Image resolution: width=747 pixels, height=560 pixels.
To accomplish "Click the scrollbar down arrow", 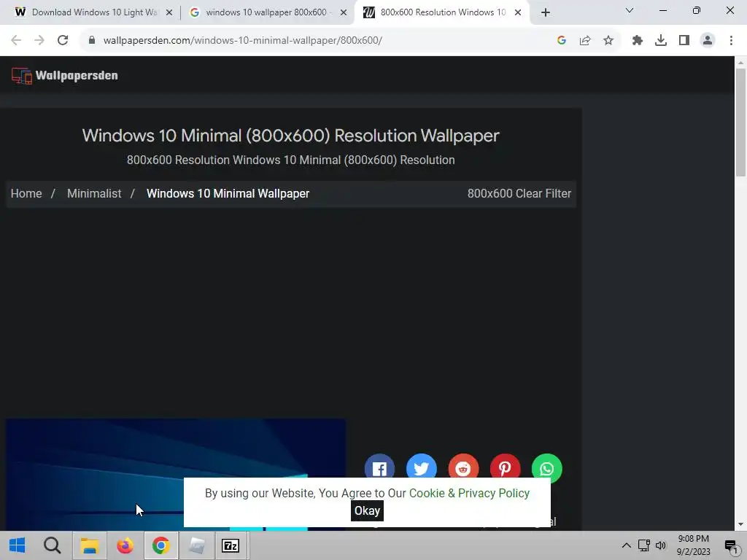I will point(740,524).
